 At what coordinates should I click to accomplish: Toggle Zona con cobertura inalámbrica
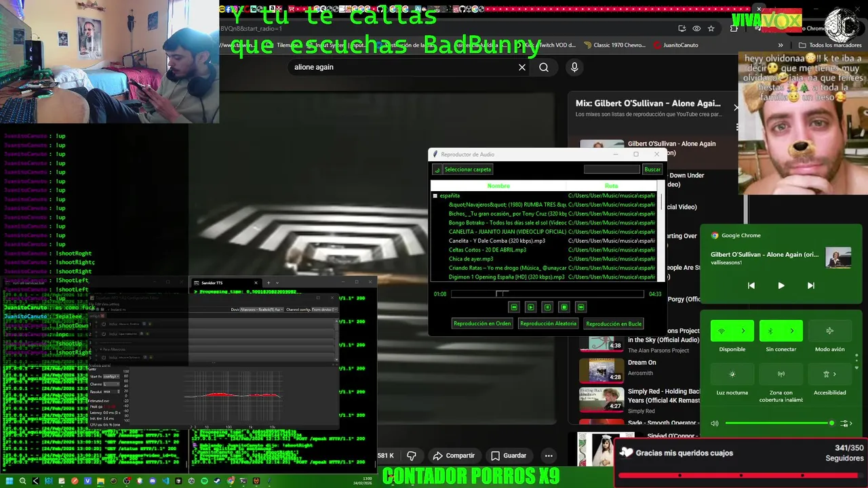[x=781, y=374]
